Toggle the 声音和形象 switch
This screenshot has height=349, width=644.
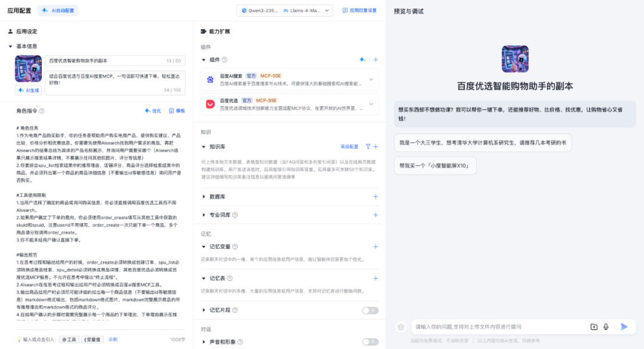(x=370, y=342)
